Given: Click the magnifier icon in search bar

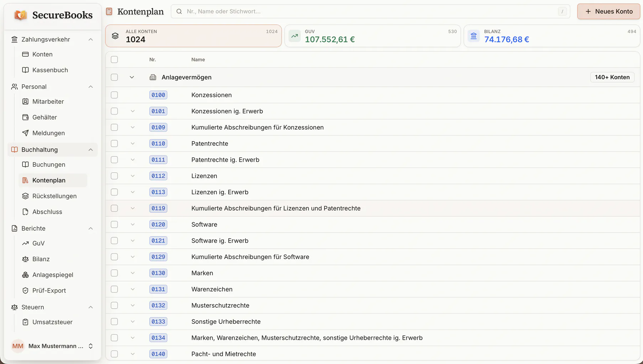Looking at the screenshot, I should 179,11.
